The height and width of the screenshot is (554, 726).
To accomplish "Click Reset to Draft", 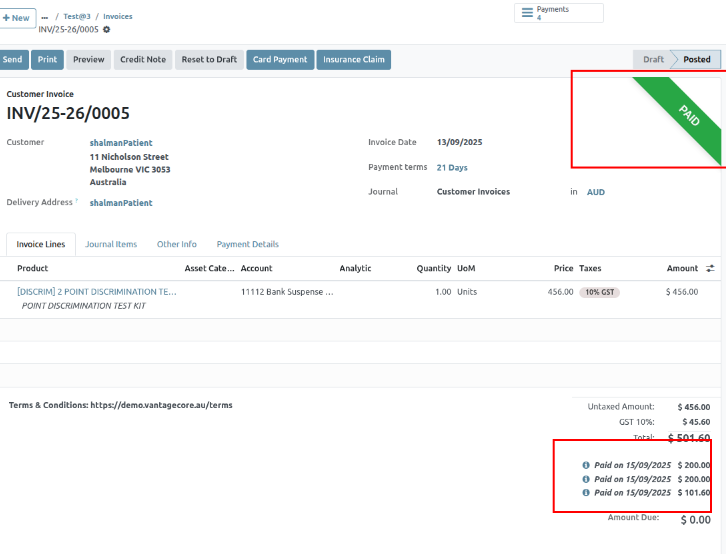I will [209, 60].
